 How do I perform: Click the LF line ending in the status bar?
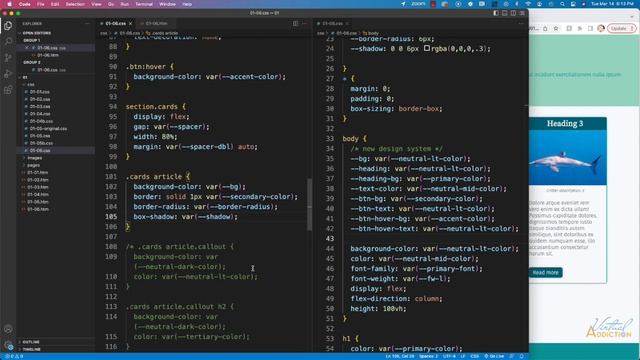pos(463,356)
